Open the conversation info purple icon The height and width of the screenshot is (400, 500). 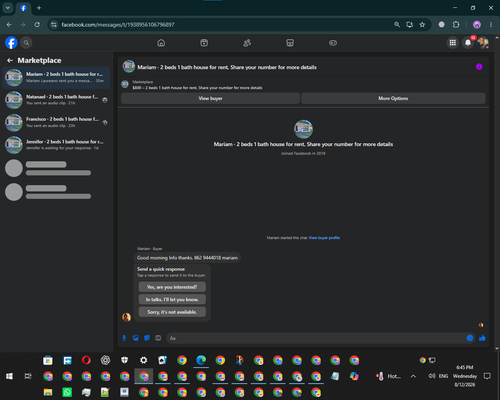[x=479, y=67]
